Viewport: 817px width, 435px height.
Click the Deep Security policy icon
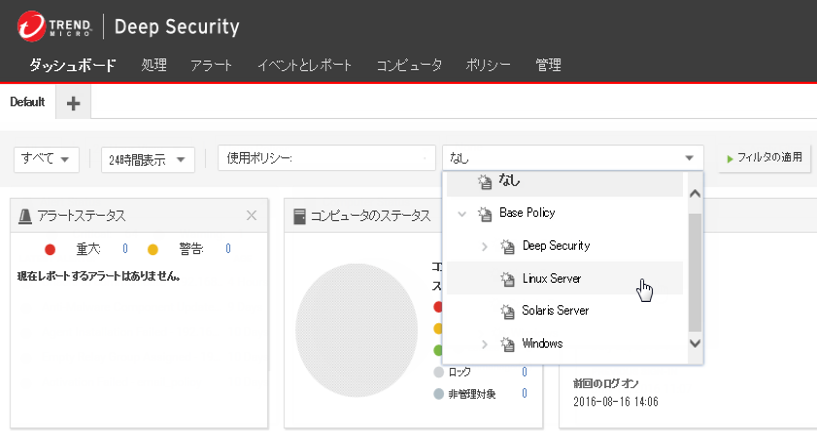[x=508, y=246]
